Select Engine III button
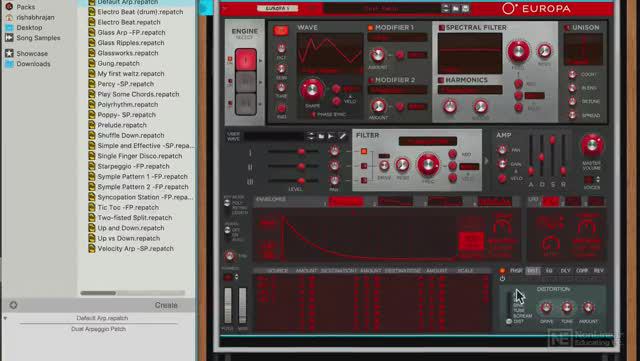 [x=246, y=103]
